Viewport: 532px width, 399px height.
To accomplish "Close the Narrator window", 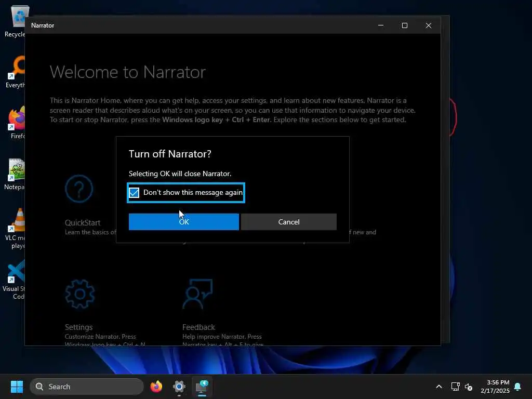I will click(429, 25).
